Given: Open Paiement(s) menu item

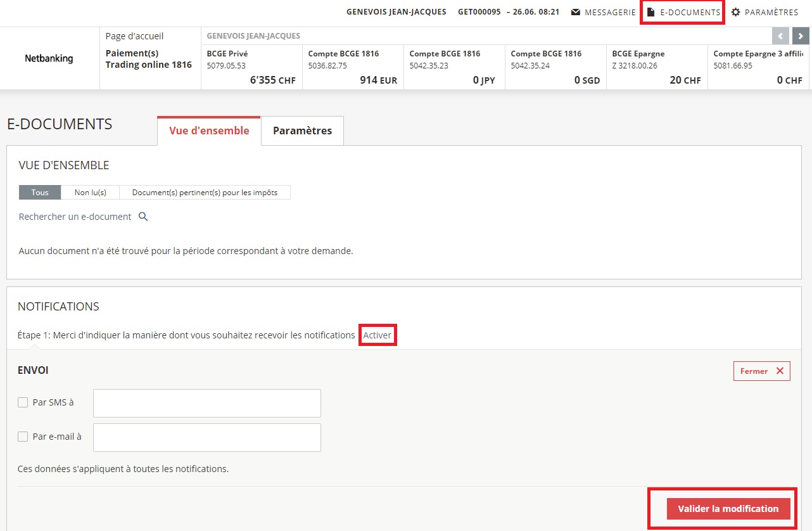Looking at the screenshot, I should (132, 53).
